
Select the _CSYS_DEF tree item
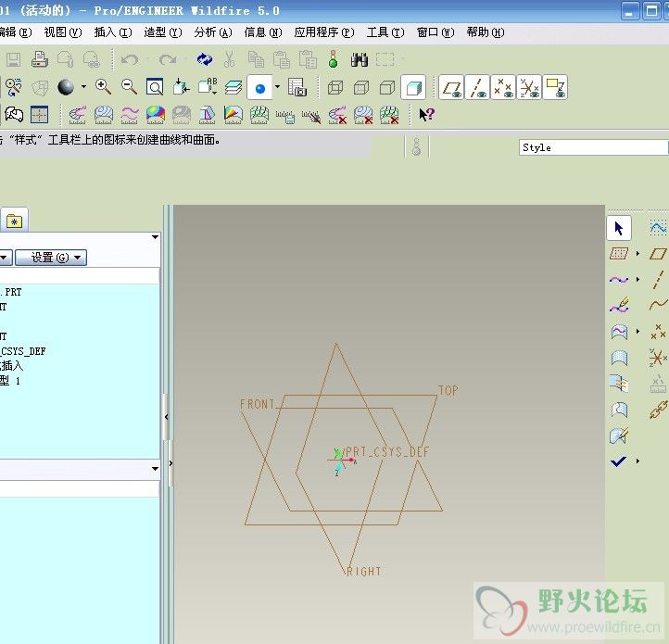click(x=23, y=351)
